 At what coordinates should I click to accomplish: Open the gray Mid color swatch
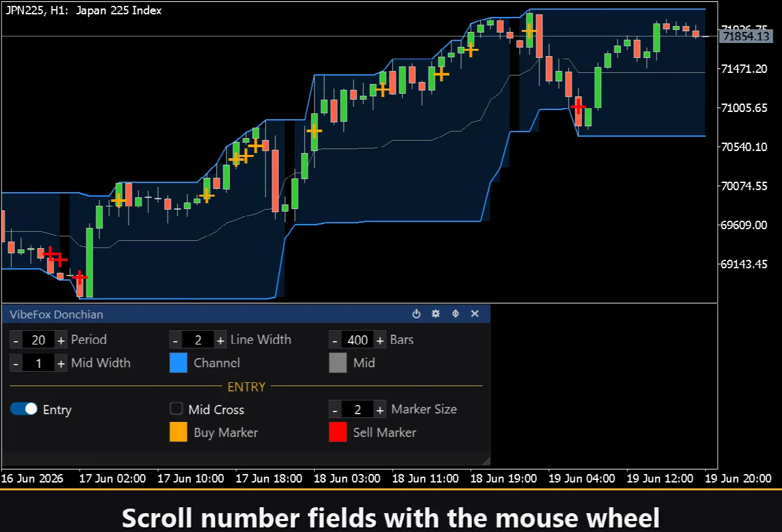pos(338,363)
